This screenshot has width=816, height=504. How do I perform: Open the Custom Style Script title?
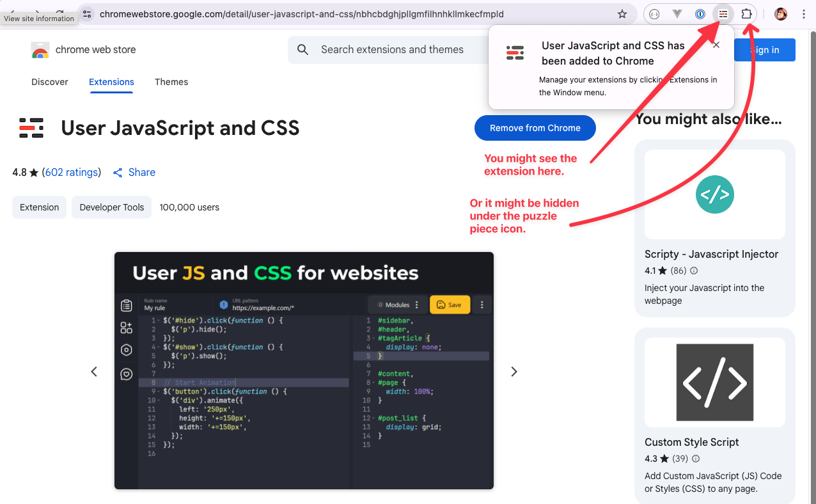coord(692,442)
